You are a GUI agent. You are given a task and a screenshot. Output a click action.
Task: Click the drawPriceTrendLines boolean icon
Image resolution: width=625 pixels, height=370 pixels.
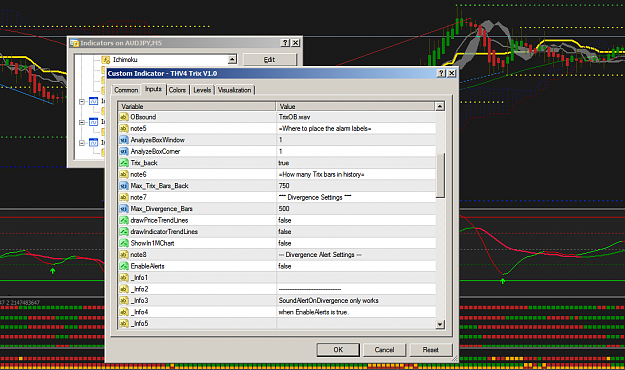pyautogui.click(x=124, y=220)
